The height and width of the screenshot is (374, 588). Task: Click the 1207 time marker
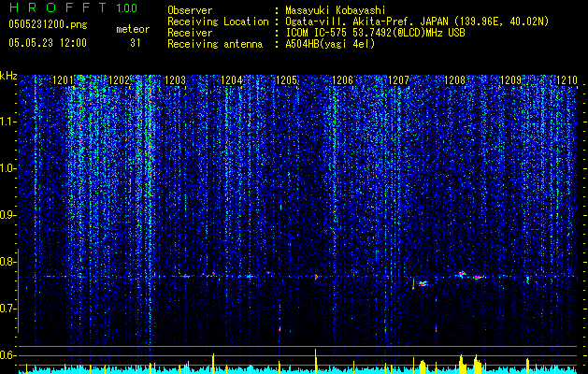point(398,80)
